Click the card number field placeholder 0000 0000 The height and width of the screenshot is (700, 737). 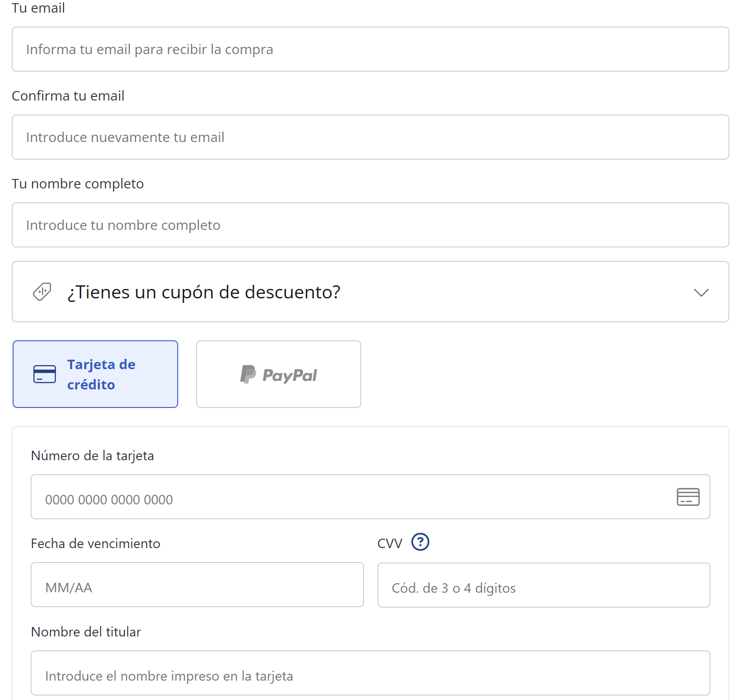[109, 499]
